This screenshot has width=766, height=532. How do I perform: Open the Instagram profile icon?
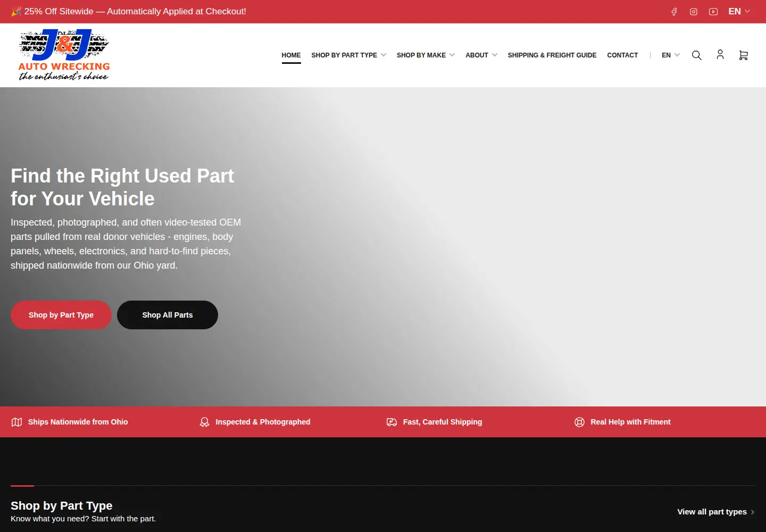694,12
